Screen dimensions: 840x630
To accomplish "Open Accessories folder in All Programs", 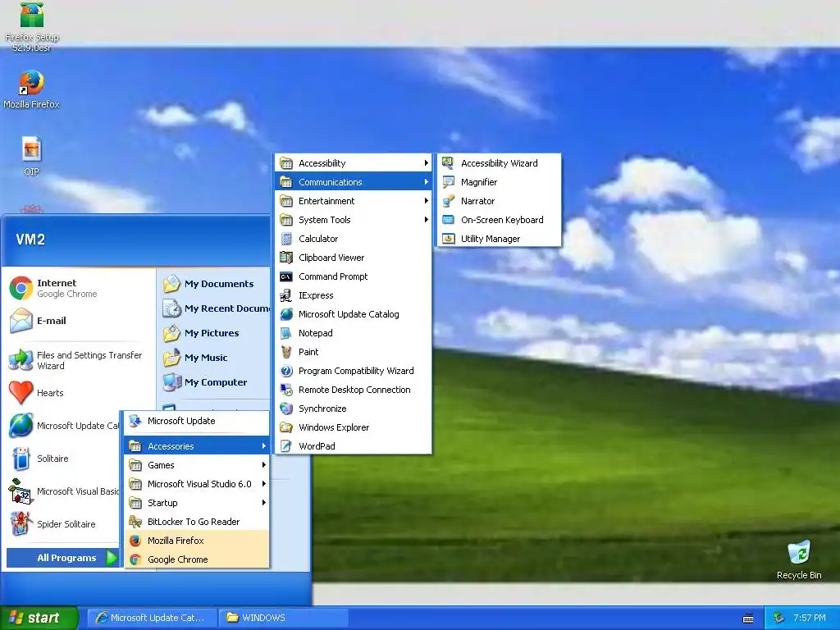I will point(197,445).
